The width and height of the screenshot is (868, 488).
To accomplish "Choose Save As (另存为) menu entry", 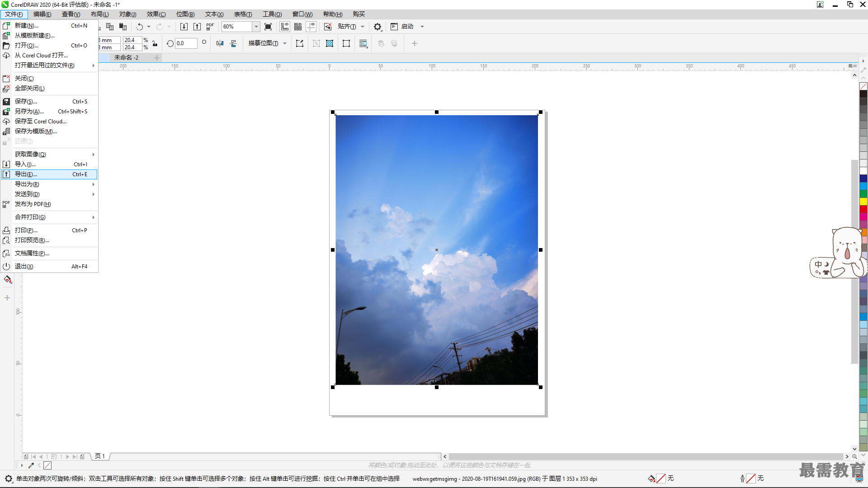I will (49, 112).
